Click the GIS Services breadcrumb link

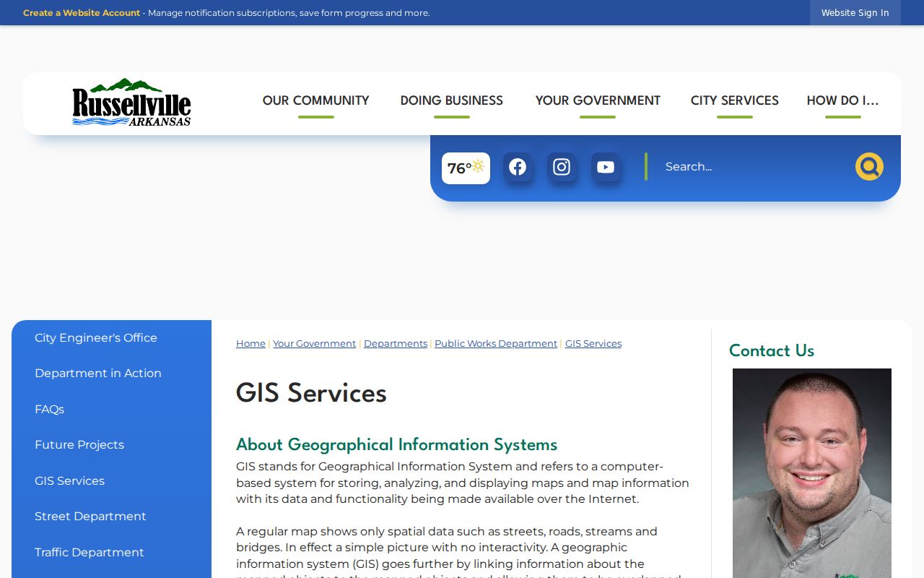tap(593, 344)
